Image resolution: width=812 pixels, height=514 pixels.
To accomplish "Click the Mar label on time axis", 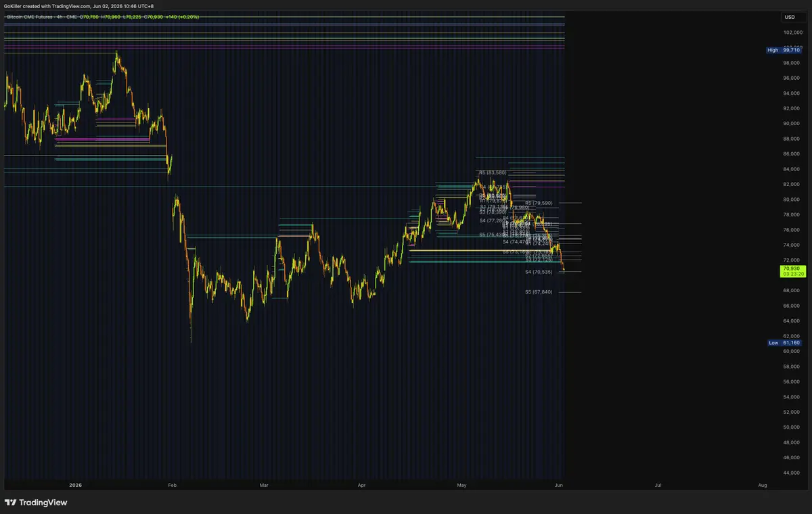I will click(x=265, y=485).
